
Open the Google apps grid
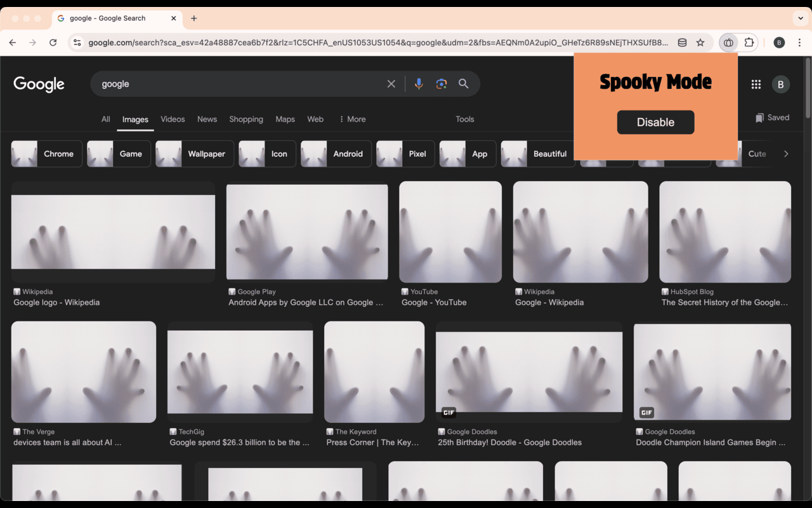click(756, 84)
